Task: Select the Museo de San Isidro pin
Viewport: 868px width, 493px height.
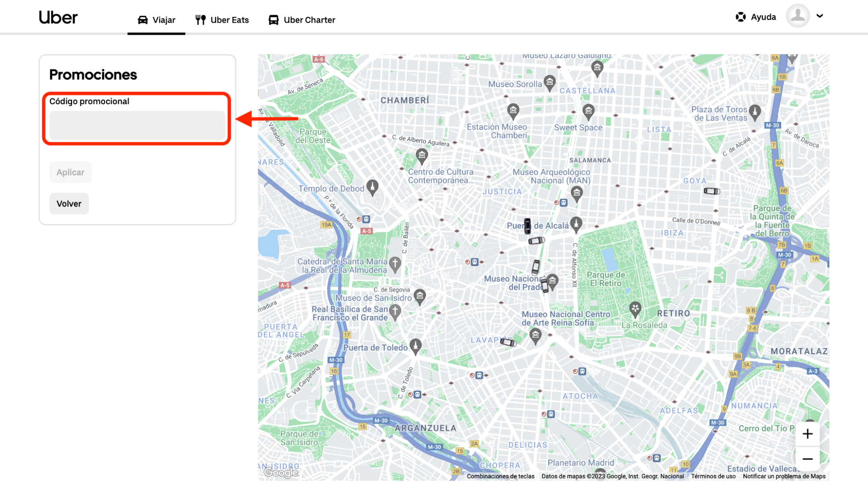Action: coord(419,296)
